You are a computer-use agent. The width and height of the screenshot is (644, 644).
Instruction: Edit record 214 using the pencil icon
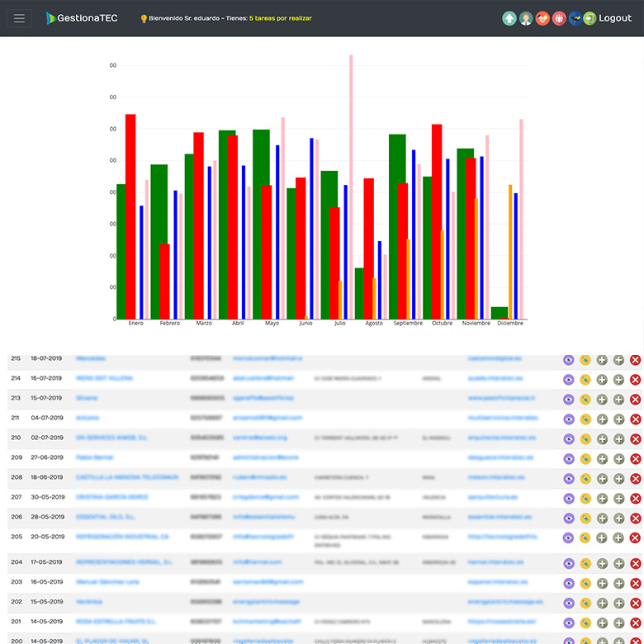[x=585, y=380]
